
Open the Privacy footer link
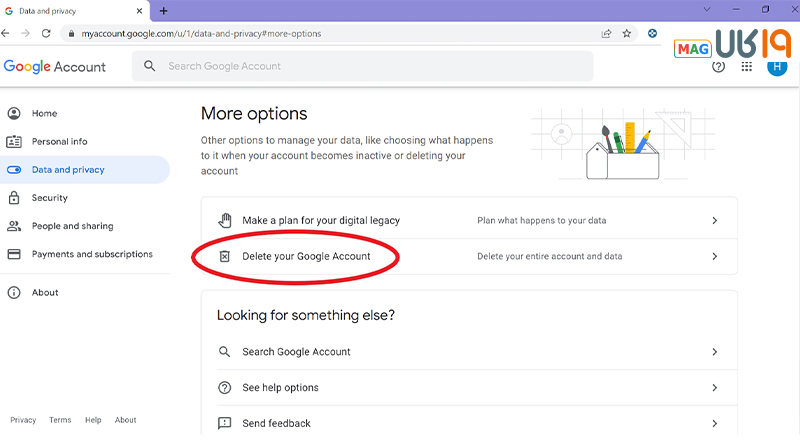pyautogui.click(x=23, y=420)
